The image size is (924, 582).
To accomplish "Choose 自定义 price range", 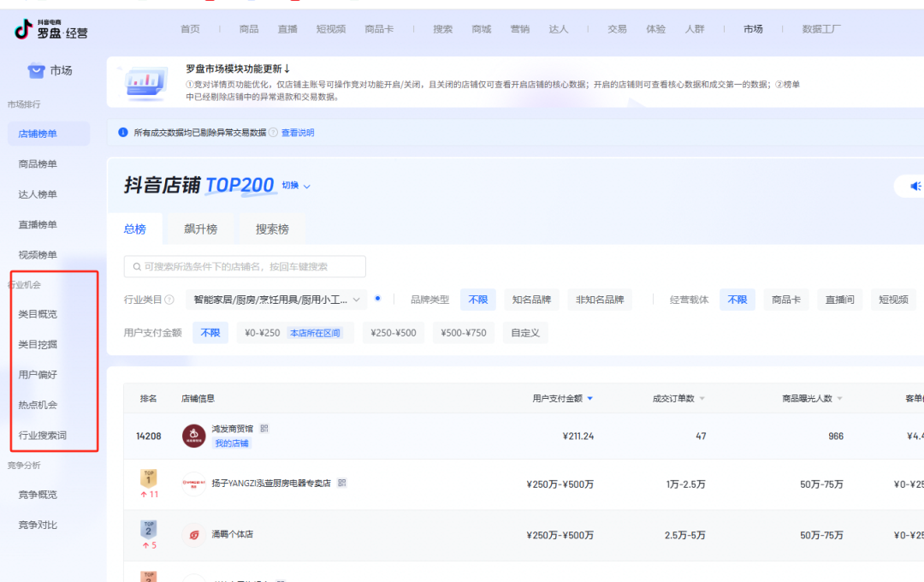I will pos(525,333).
